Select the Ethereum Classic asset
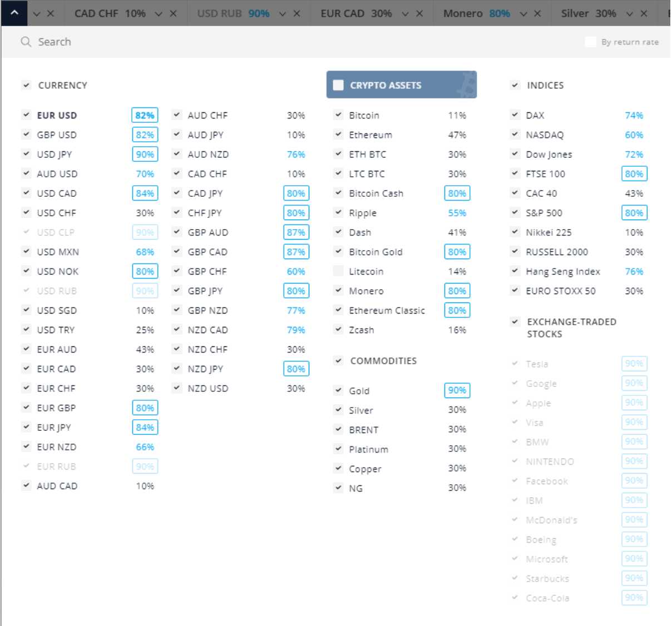Viewport: 672px width, 626px height. (387, 310)
